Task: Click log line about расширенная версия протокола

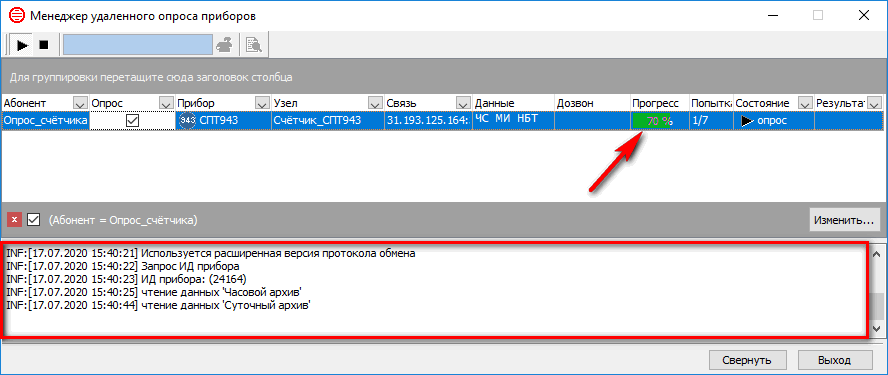Action: tap(211, 253)
